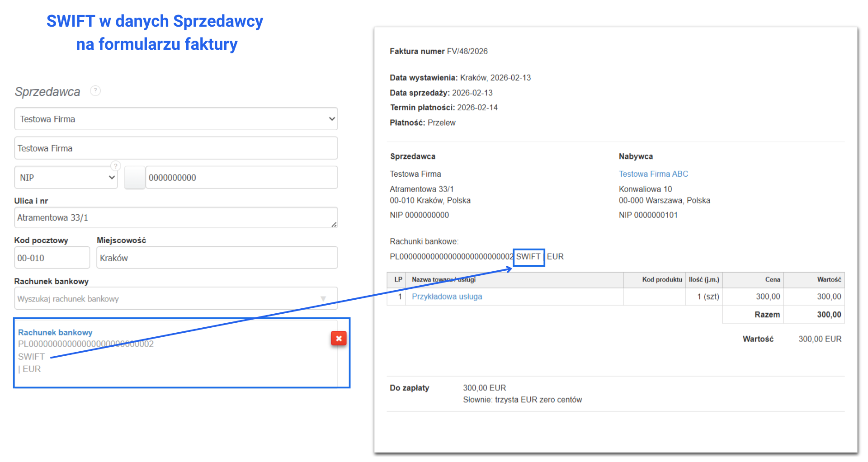Click the Płatność Przelew line
868x462 pixels.
click(x=423, y=123)
